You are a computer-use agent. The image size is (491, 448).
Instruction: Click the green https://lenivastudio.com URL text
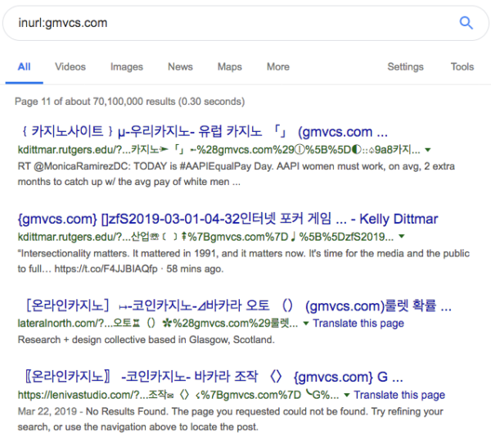pyautogui.click(x=178, y=395)
